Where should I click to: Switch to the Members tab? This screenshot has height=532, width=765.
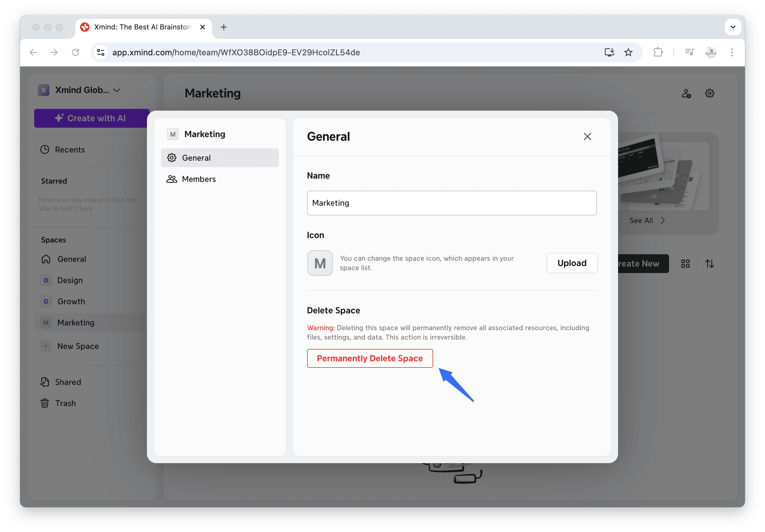point(198,179)
